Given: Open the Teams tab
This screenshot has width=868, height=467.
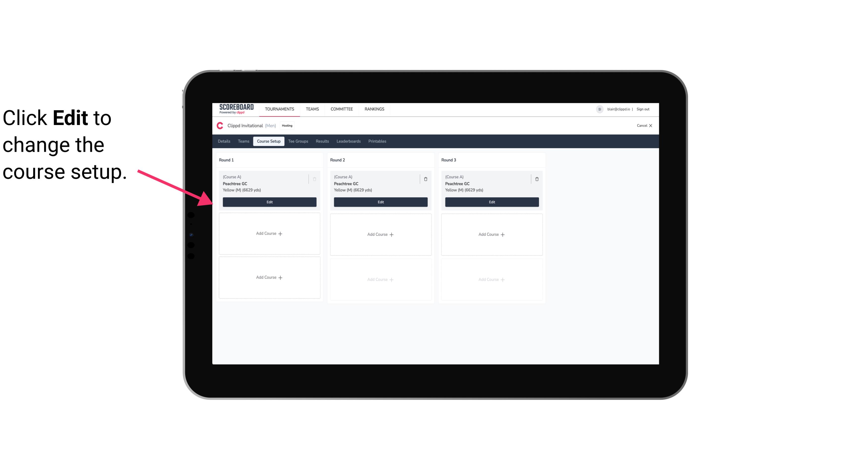Looking at the screenshot, I should 243,141.
